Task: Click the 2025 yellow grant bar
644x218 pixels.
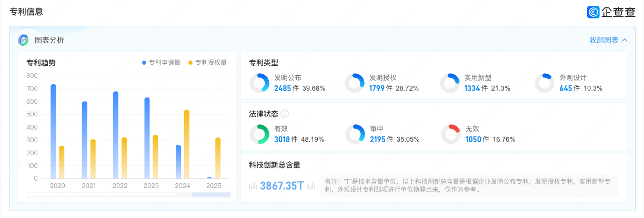Action: (x=218, y=158)
